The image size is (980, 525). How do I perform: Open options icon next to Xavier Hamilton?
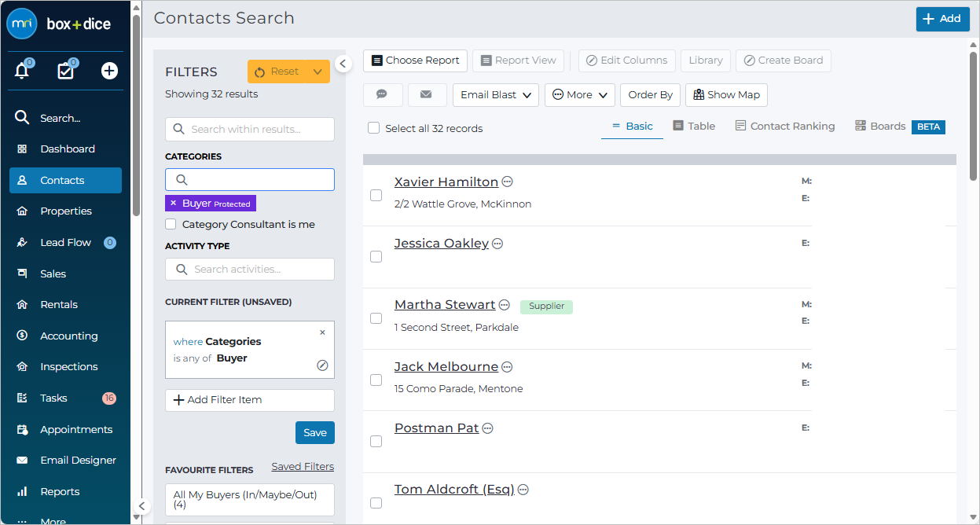[x=508, y=182]
